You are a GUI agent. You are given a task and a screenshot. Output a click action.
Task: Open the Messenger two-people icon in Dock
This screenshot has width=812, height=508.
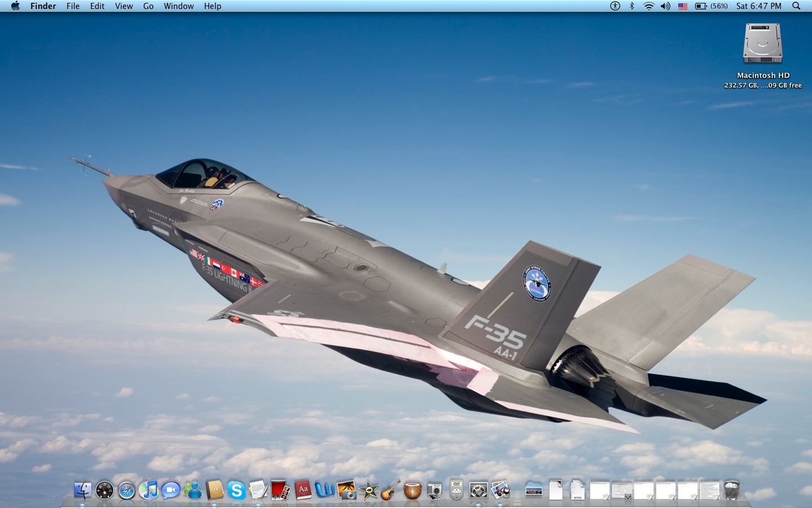193,490
